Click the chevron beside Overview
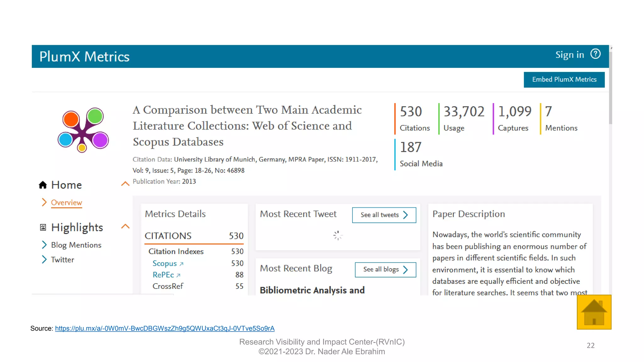644x362 pixels. (44, 202)
